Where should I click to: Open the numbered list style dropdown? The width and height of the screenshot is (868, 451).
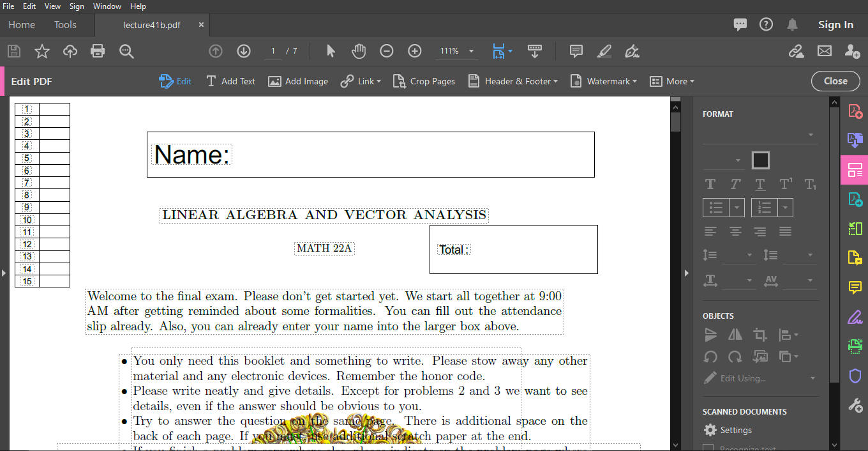786,208
